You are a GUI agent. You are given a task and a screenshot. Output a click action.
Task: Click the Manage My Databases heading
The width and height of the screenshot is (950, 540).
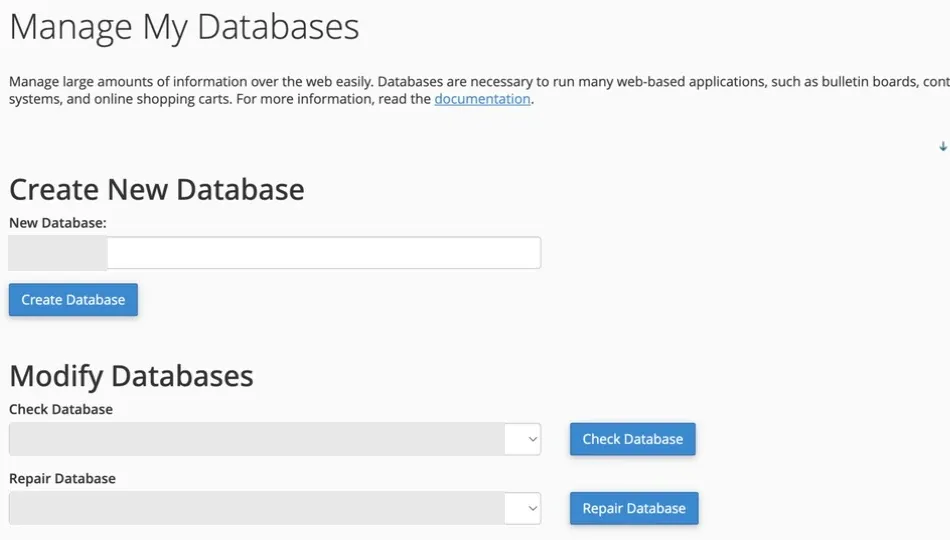pyautogui.click(x=184, y=27)
